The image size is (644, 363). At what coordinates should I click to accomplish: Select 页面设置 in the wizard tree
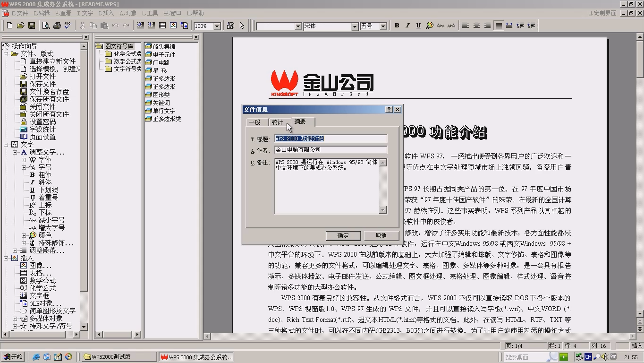point(42,137)
